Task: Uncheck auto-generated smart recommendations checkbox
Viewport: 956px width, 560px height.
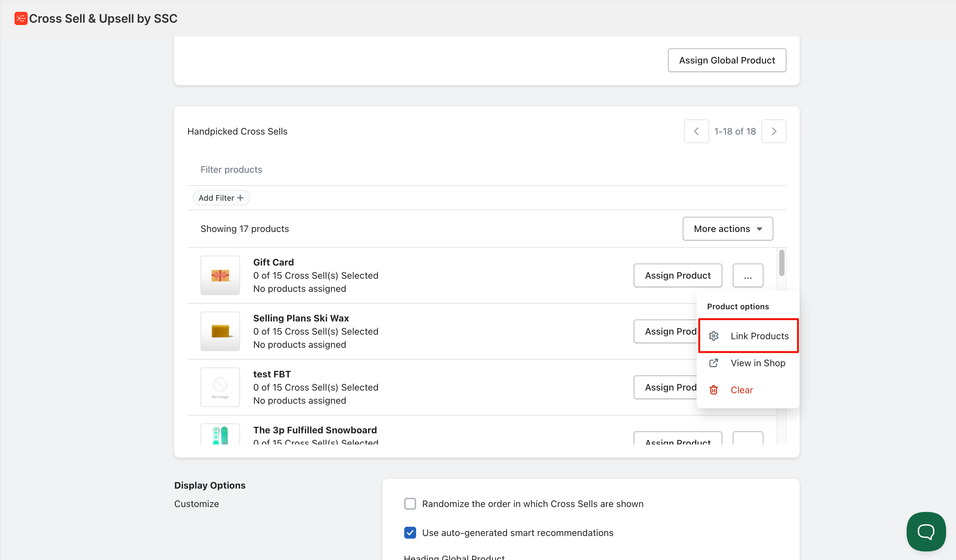Action: click(x=410, y=532)
